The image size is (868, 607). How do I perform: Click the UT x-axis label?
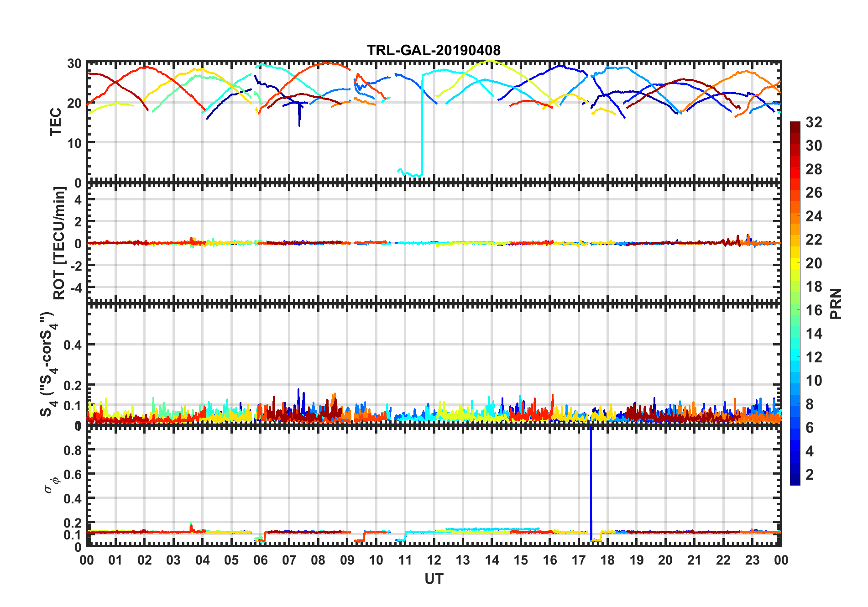(434, 579)
